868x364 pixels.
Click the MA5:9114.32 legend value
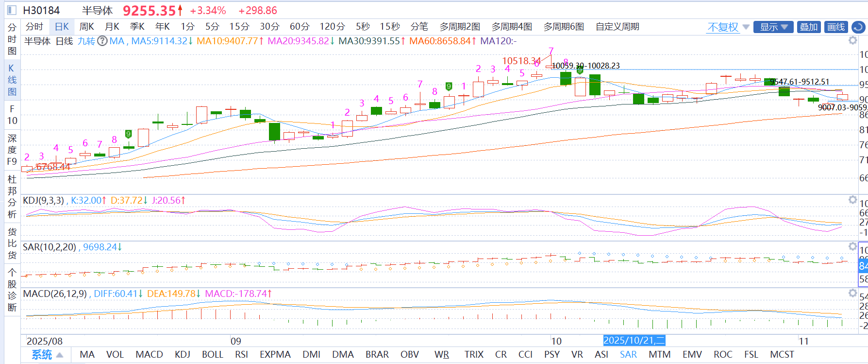coord(162,41)
